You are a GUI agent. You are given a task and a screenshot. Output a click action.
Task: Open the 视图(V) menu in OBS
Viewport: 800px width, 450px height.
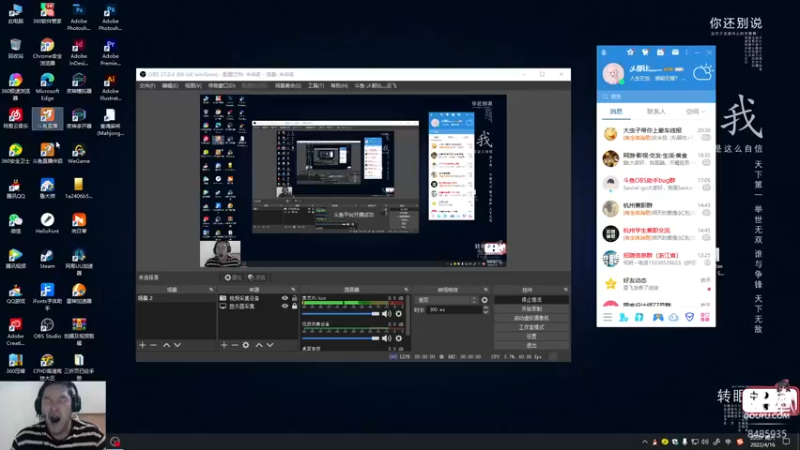coord(193,86)
